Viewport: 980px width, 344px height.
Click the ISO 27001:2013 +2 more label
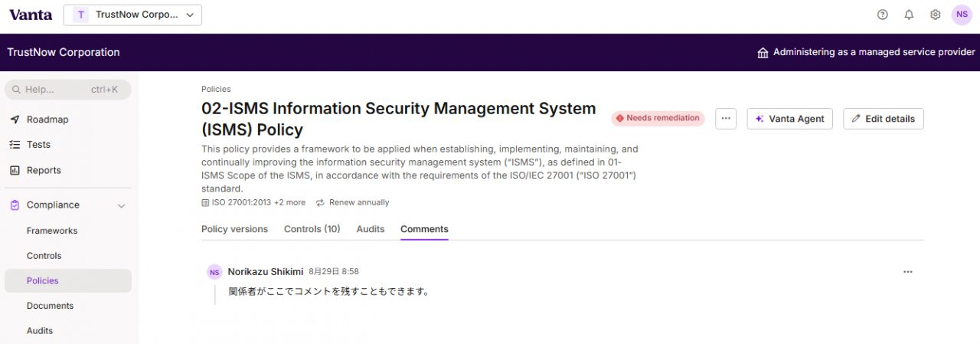259,202
